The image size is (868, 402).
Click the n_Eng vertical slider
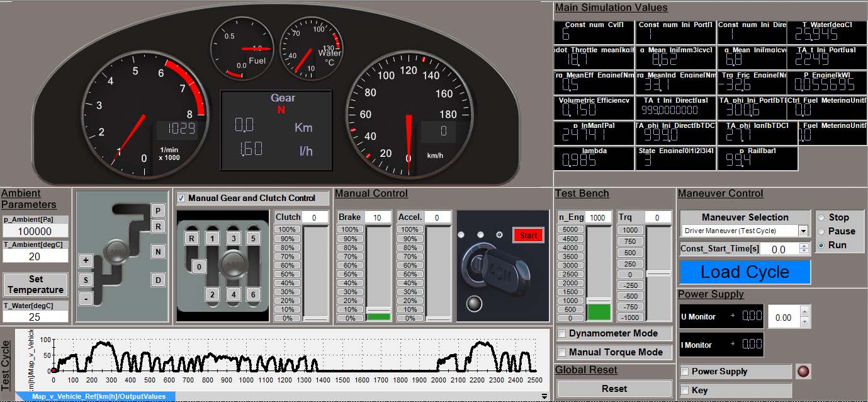tap(599, 273)
